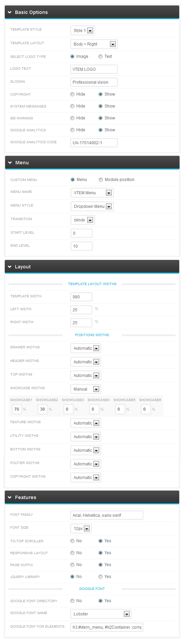Click the Transition blindv dropdown arrow

click(90, 220)
